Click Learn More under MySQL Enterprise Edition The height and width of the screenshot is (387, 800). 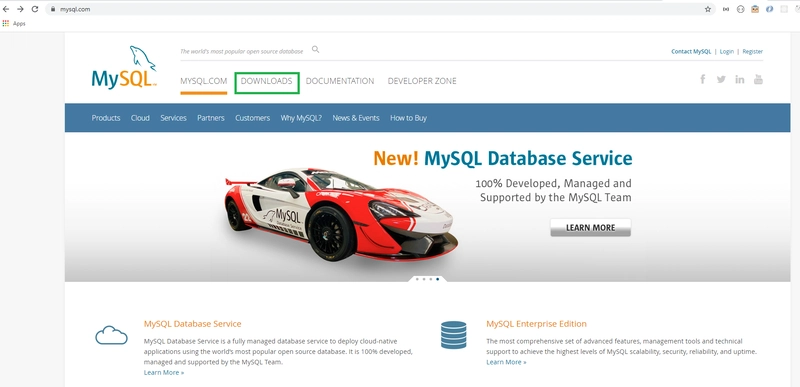pyautogui.click(x=506, y=362)
